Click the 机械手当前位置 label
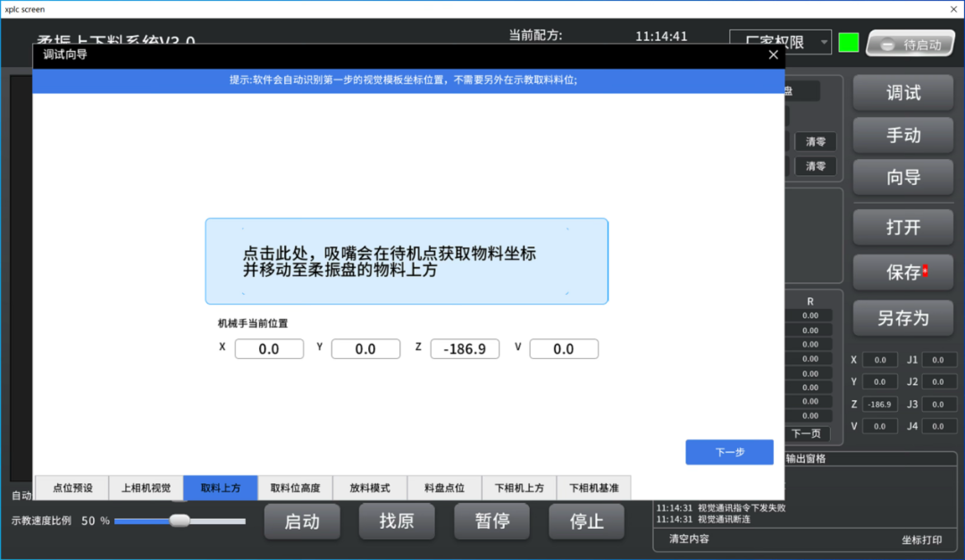 (x=252, y=323)
